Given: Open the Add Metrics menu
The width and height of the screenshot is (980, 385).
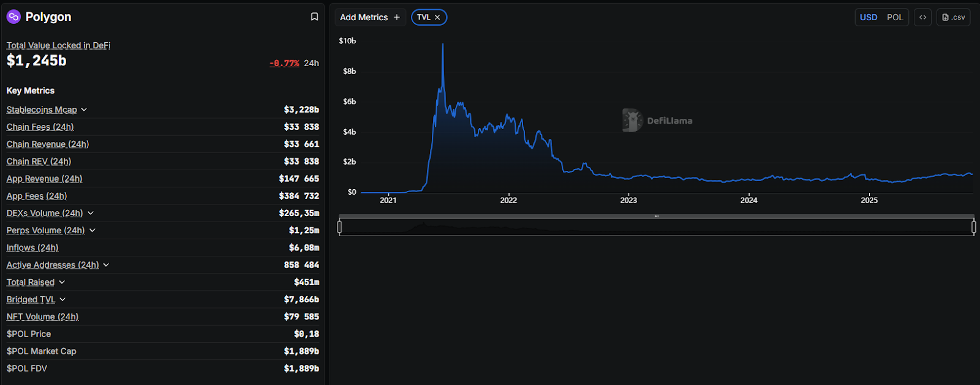Looking at the screenshot, I should (364, 17).
